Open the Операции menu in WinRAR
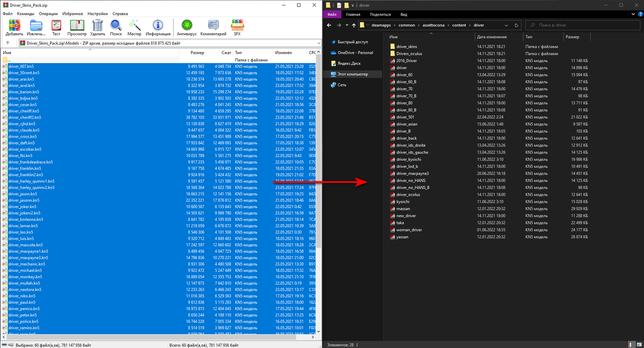 [49, 13]
